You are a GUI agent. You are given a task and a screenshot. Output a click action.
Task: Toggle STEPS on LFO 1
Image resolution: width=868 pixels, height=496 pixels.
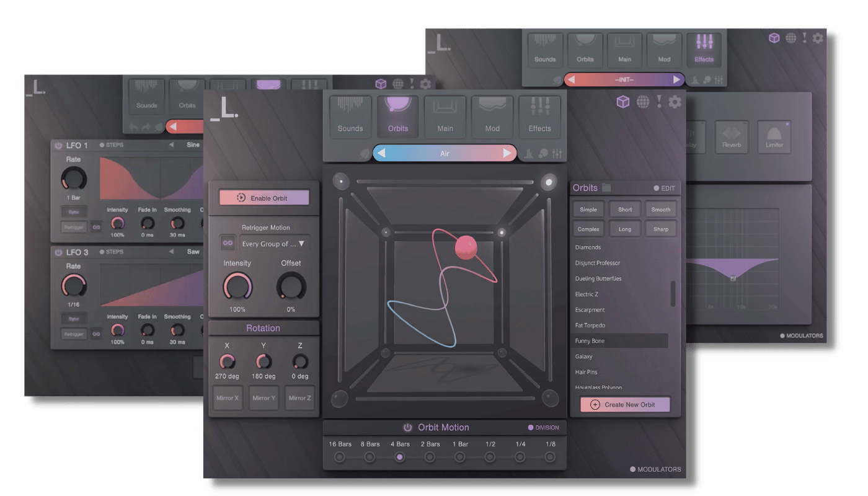point(112,145)
